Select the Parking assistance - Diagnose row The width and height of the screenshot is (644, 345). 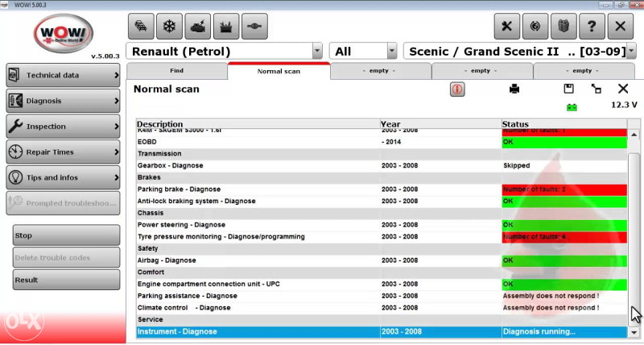pyautogui.click(x=382, y=296)
